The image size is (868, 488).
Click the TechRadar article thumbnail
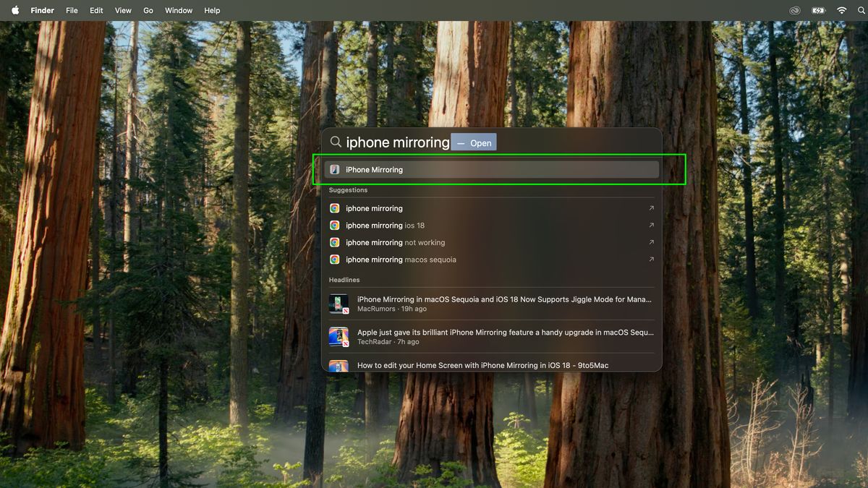(x=339, y=337)
